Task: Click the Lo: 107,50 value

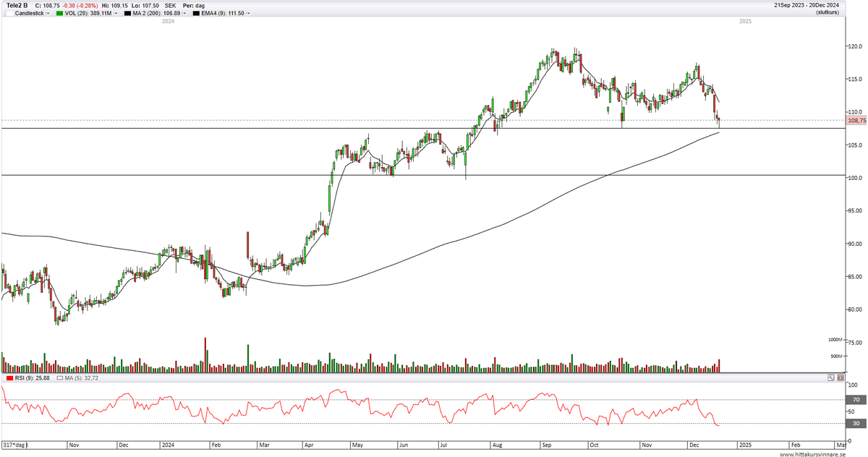Action: tap(145, 5)
